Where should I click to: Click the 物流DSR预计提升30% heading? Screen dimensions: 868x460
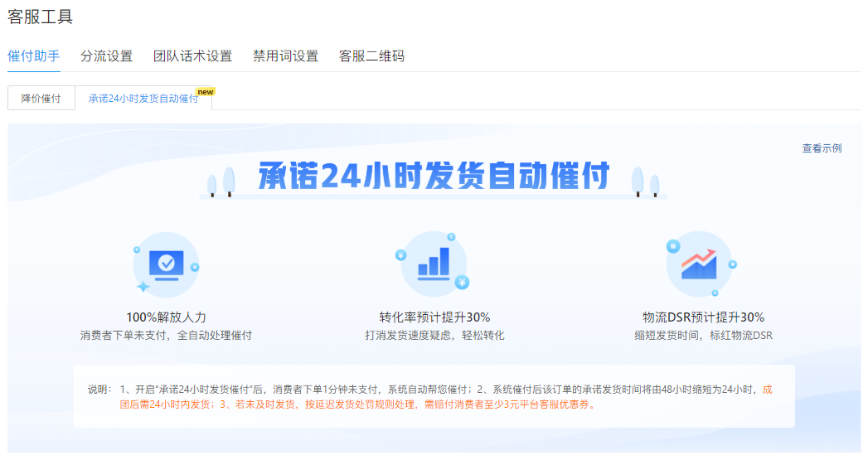click(x=704, y=317)
